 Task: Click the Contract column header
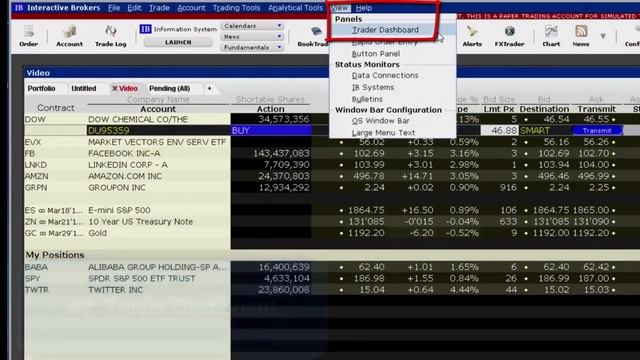coord(56,108)
